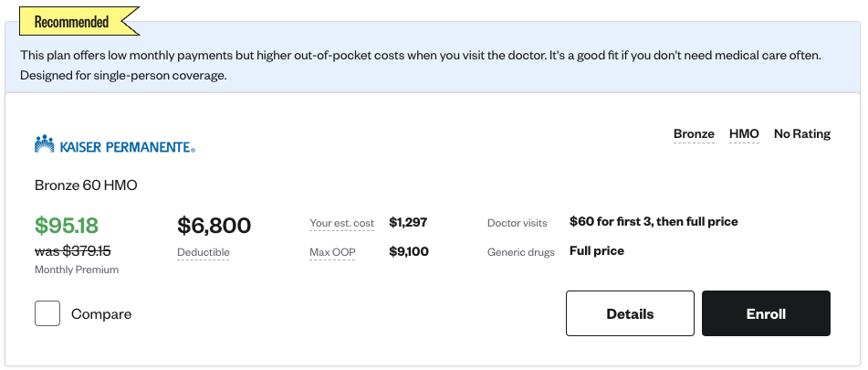This screenshot has width=868, height=370.
Task: Click the $1,297 estimated cost value
Action: point(408,223)
